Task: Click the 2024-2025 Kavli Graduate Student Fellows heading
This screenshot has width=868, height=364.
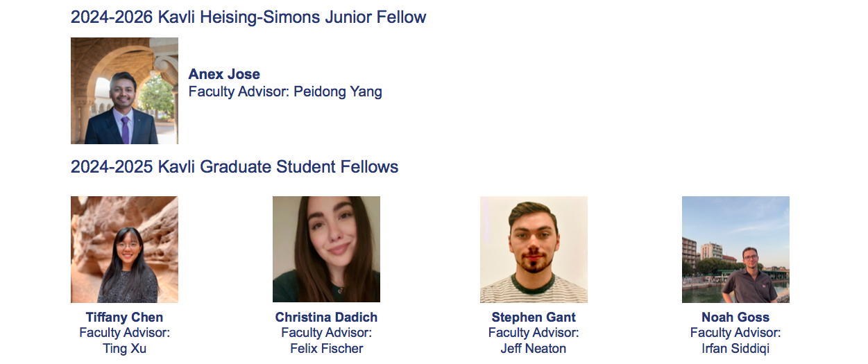Action: tap(235, 167)
